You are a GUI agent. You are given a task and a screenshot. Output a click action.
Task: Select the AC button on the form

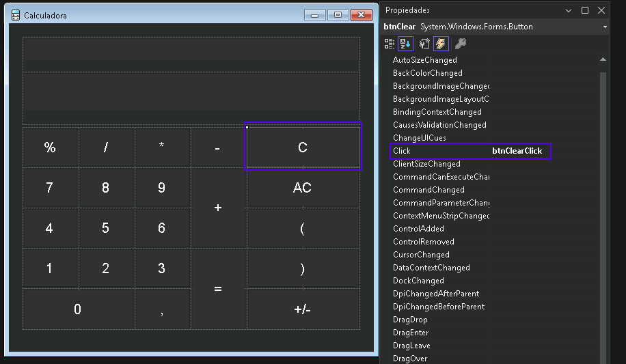point(303,188)
